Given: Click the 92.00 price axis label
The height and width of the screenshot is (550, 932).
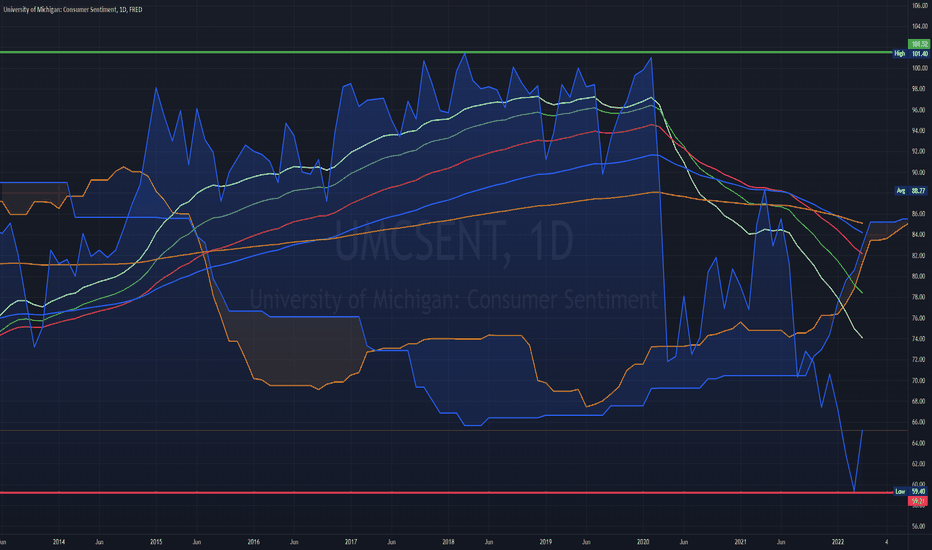Looking at the screenshot, I should point(920,152).
